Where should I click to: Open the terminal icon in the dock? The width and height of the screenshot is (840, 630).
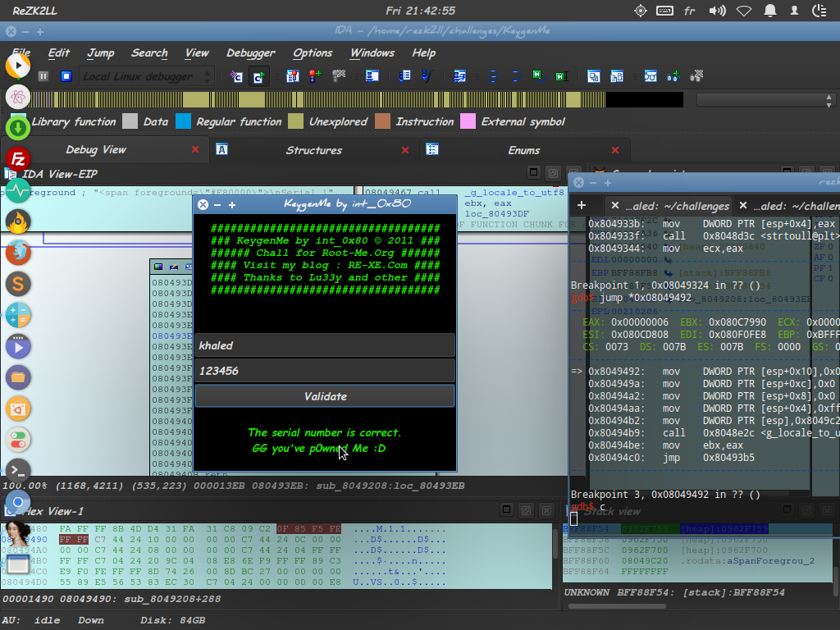(x=18, y=471)
